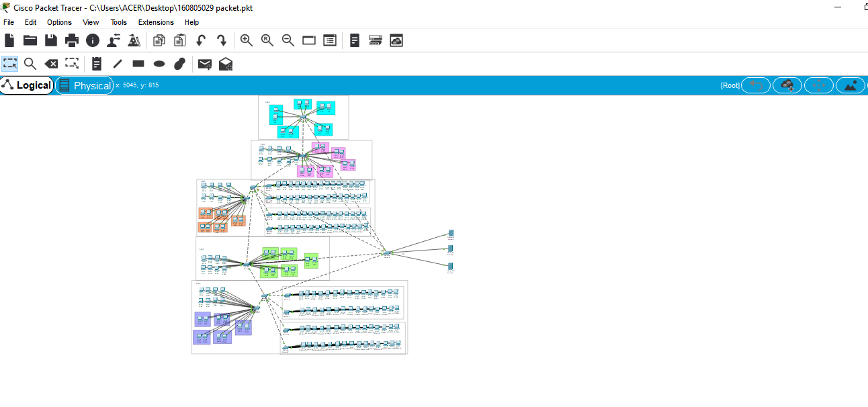Viewport: 868px width, 407px height.
Task: Select the Place Note tool
Action: tap(97, 64)
